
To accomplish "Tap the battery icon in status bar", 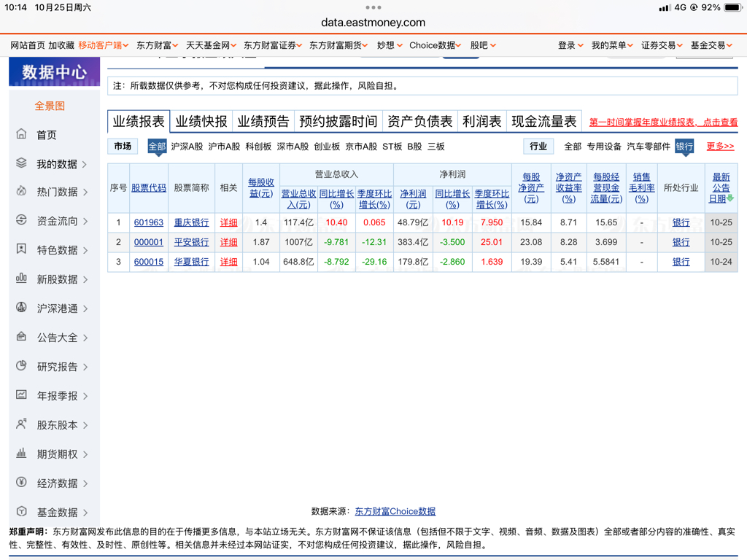I will [732, 7].
